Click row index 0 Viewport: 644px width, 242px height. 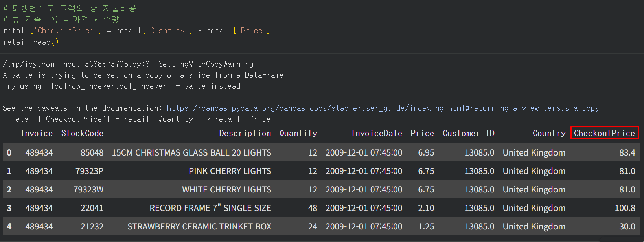(9, 152)
